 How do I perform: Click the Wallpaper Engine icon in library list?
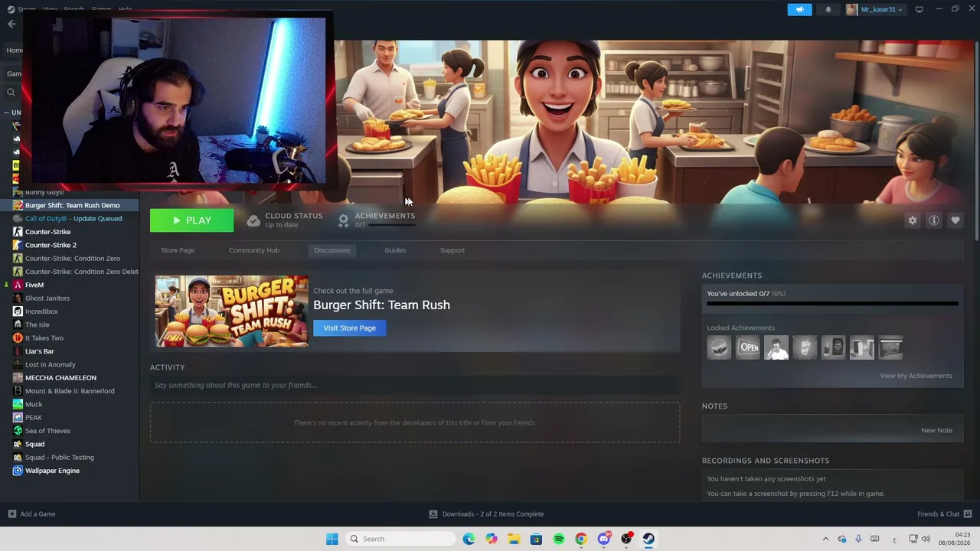[x=18, y=471]
